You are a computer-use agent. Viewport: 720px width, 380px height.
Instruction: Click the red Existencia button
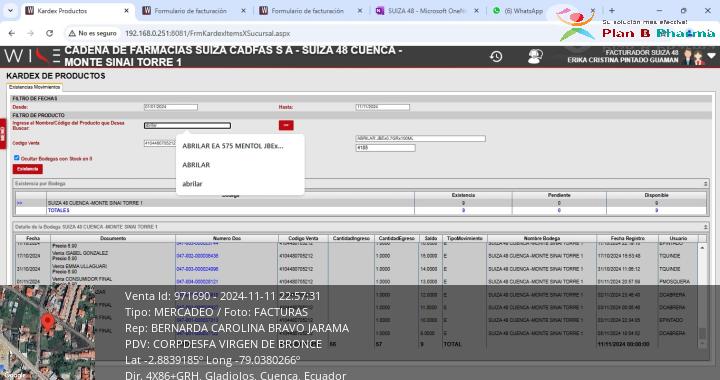point(28,169)
